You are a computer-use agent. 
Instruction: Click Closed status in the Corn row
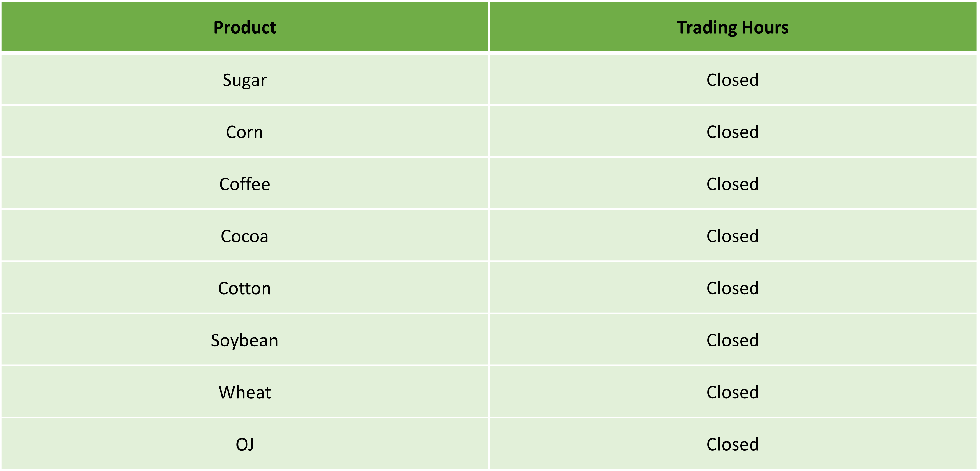[x=733, y=132]
